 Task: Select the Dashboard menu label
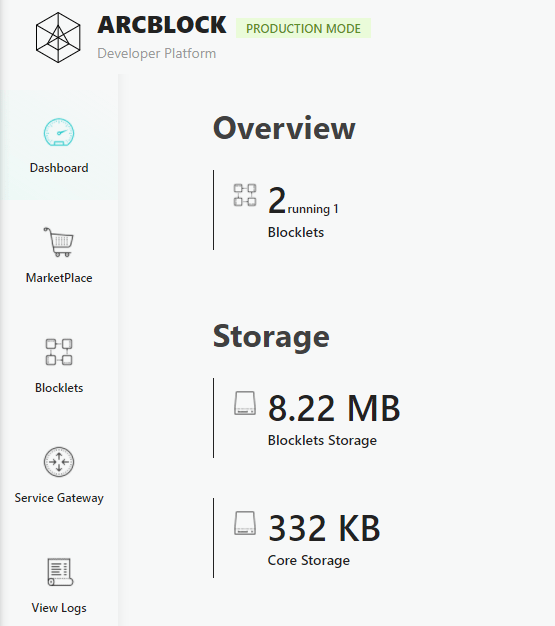tap(59, 168)
